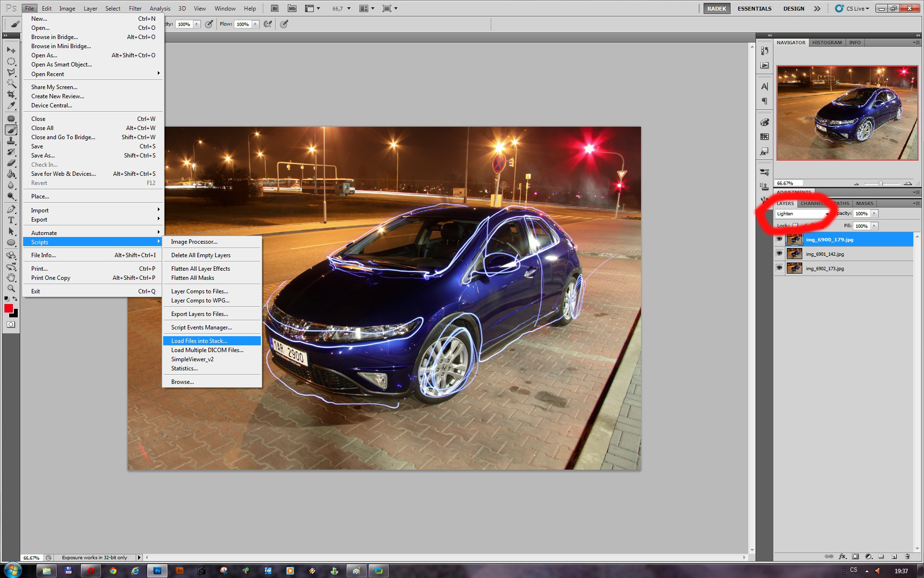Select the Eyedropper tool
The width and height of the screenshot is (924, 578).
(x=11, y=106)
